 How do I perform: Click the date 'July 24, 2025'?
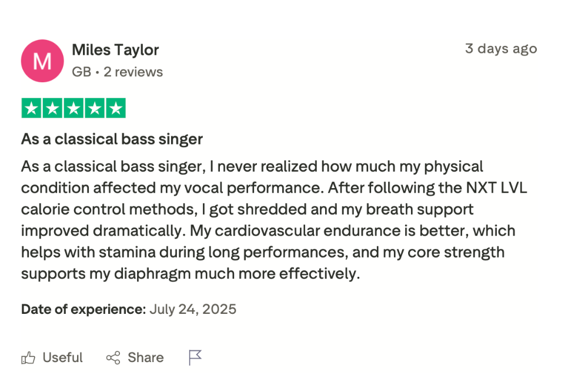click(x=193, y=309)
